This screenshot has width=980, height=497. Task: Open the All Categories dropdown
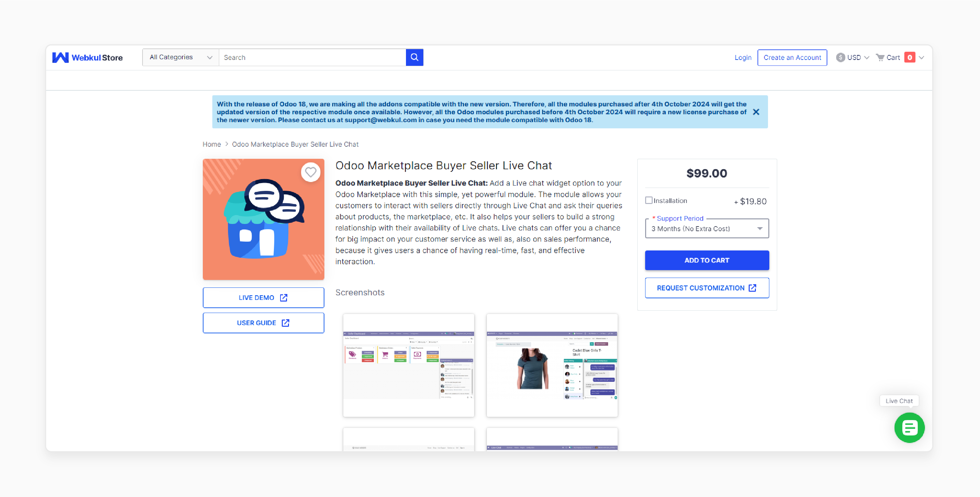click(x=181, y=57)
